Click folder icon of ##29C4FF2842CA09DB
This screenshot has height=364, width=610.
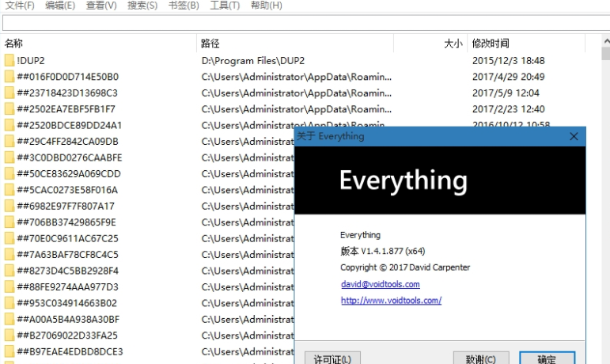click(9, 141)
